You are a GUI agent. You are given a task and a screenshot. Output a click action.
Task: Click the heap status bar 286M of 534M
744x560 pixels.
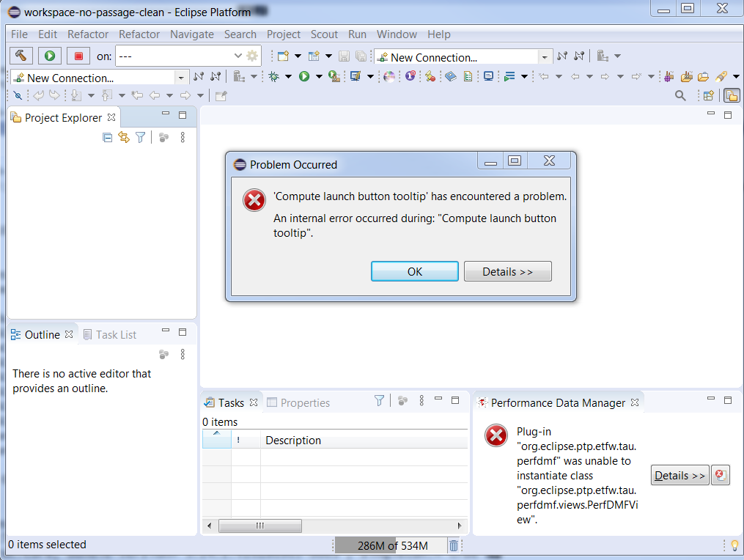click(x=391, y=546)
